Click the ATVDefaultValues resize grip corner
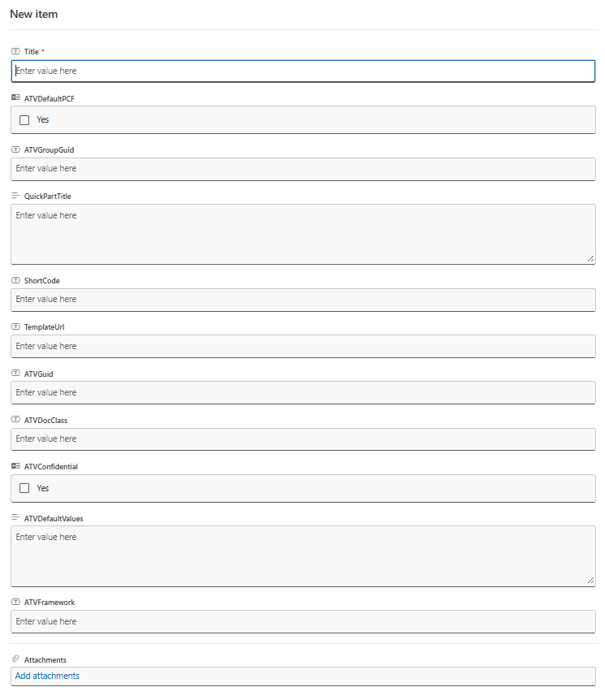 [x=590, y=581]
